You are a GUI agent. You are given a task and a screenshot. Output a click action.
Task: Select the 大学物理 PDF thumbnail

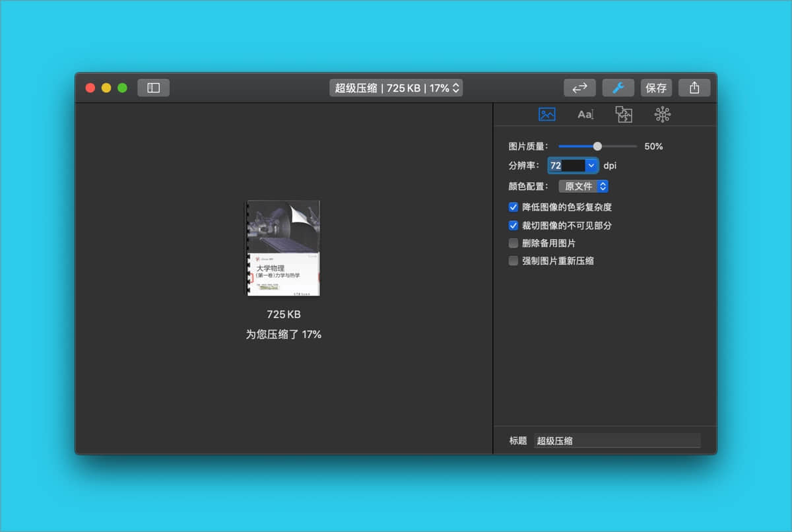283,248
